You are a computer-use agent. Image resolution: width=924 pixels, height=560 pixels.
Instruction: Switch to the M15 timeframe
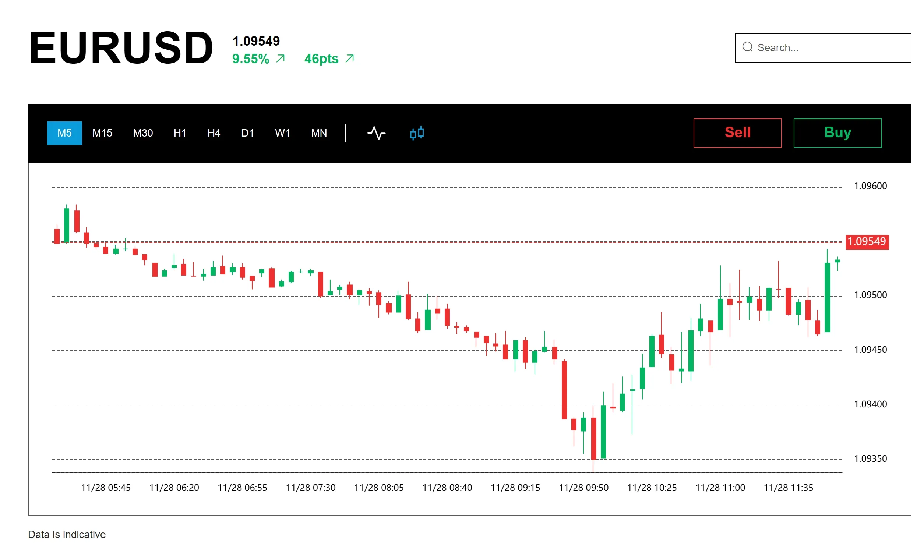[x=102, y=133]
